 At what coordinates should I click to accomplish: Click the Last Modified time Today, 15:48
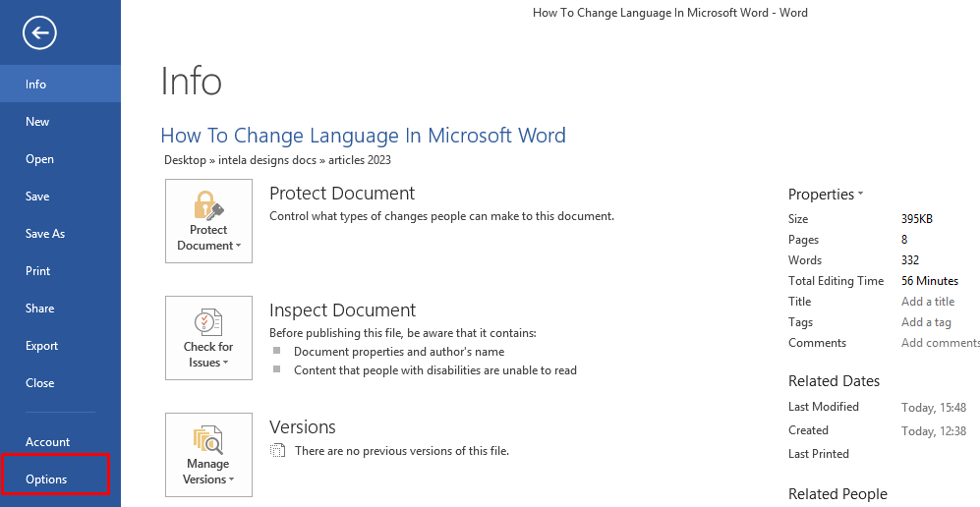click(934, 408)
